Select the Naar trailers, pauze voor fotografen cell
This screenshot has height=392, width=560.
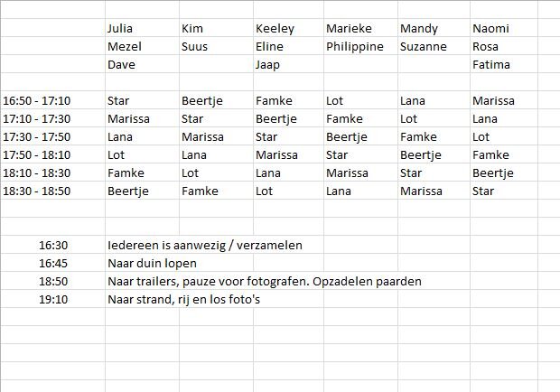click(265, 281)
